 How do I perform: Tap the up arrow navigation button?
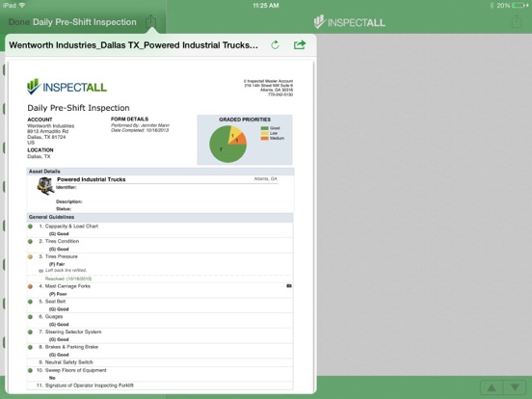[492, 387]
